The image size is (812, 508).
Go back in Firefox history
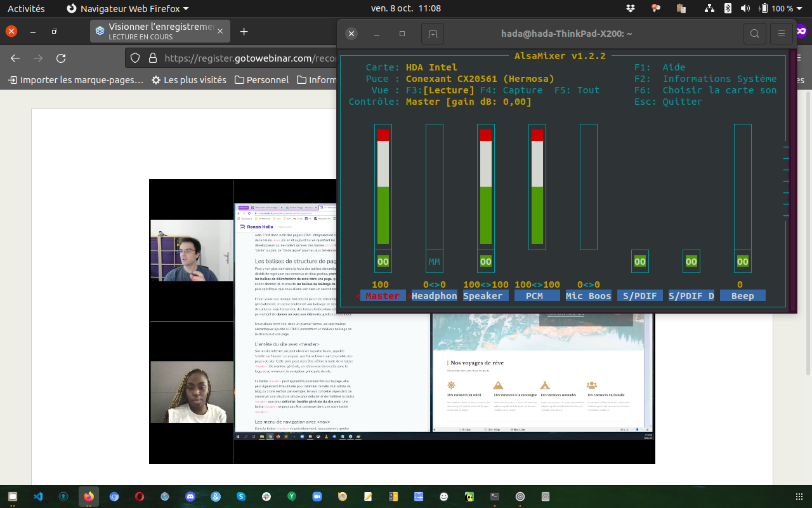point(15,58)
